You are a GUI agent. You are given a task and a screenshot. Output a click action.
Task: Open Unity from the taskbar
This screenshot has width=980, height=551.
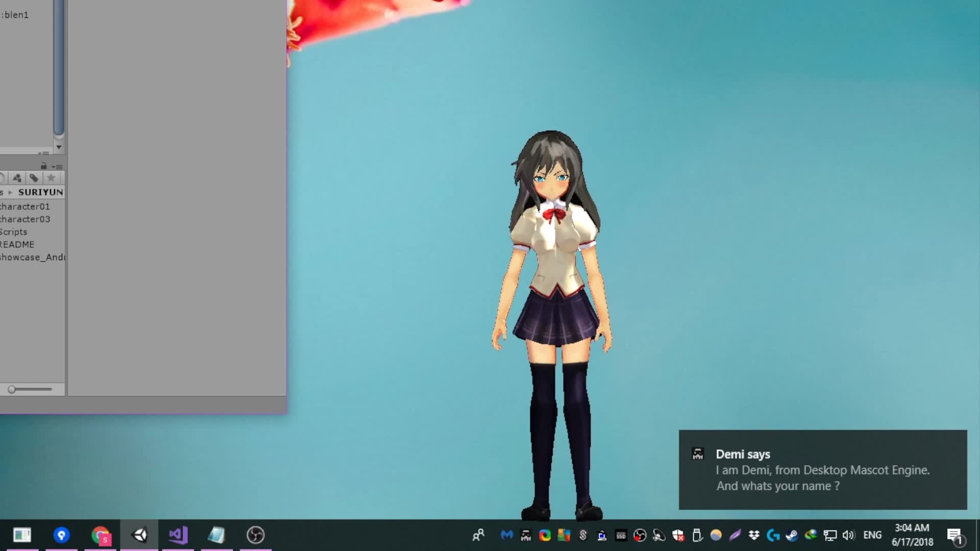click(x=139, y=535)
